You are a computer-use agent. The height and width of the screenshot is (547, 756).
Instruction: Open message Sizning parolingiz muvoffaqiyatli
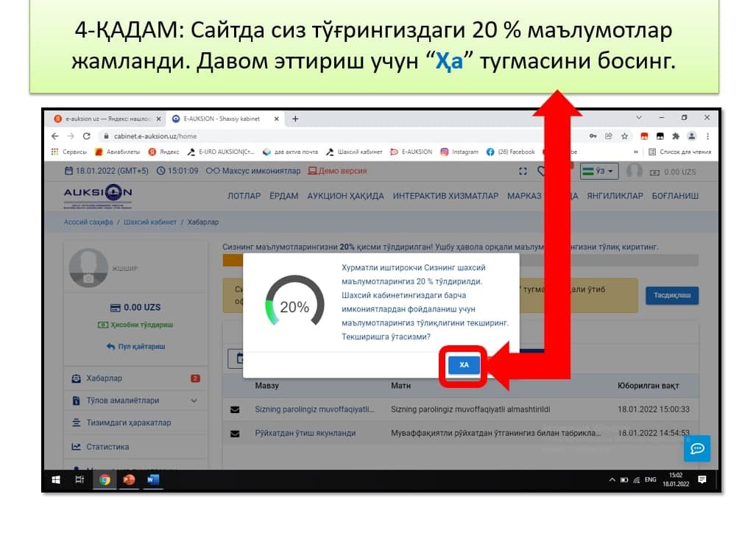pyautogui.click(x=314, y=409)
